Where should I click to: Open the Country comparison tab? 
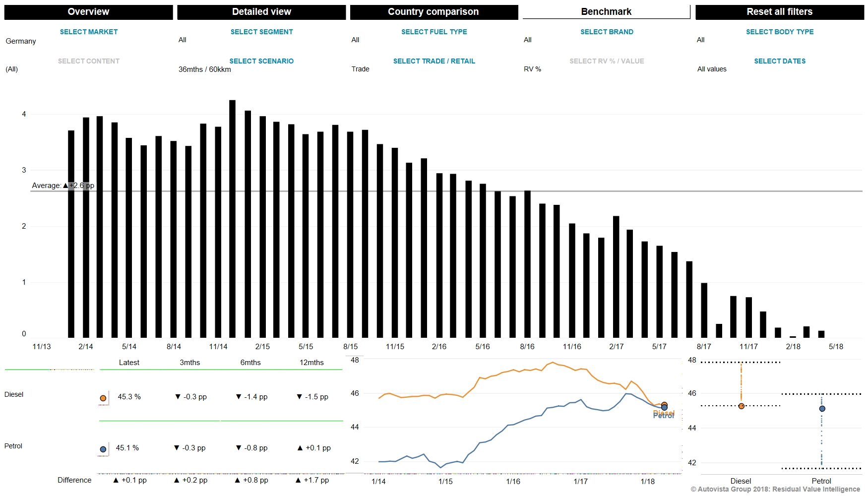434,12
